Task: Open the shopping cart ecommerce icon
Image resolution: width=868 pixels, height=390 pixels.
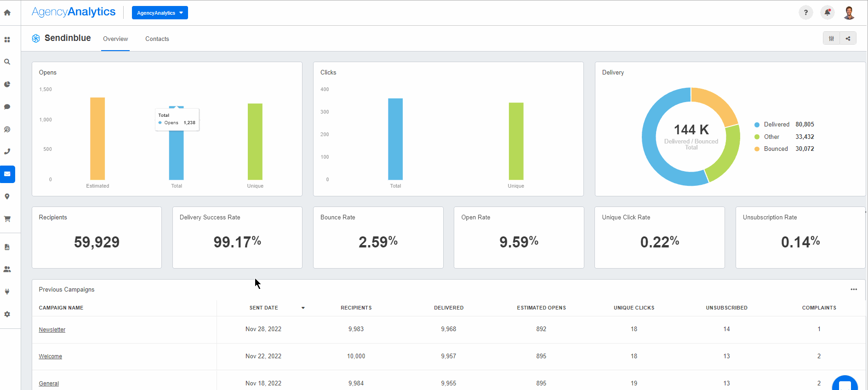Action: pos(7,219)
